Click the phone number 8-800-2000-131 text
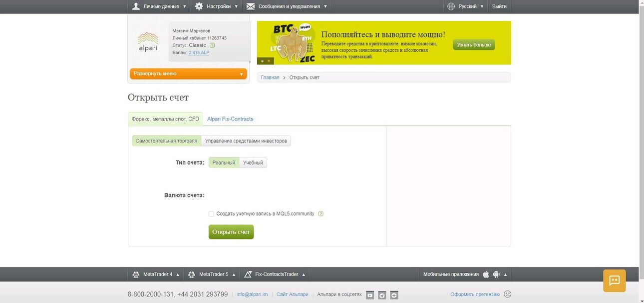The image size is (644, 303). click(151, 294)
